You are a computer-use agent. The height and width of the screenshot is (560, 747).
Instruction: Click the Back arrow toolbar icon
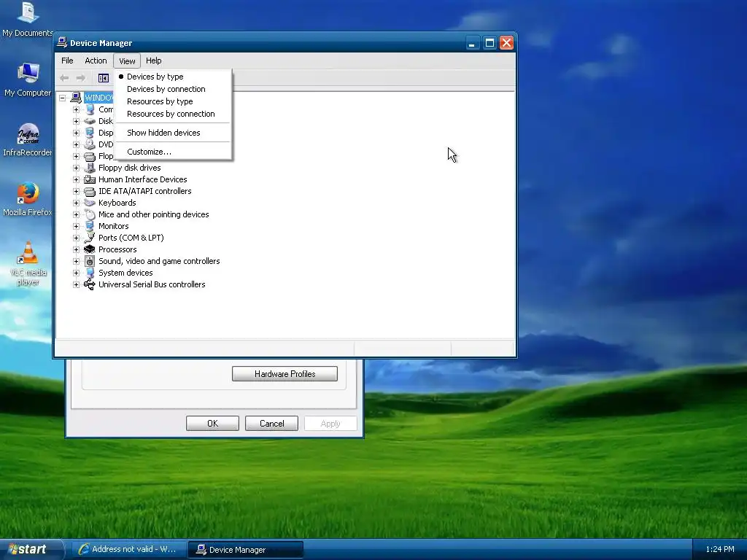pos(64,78)
